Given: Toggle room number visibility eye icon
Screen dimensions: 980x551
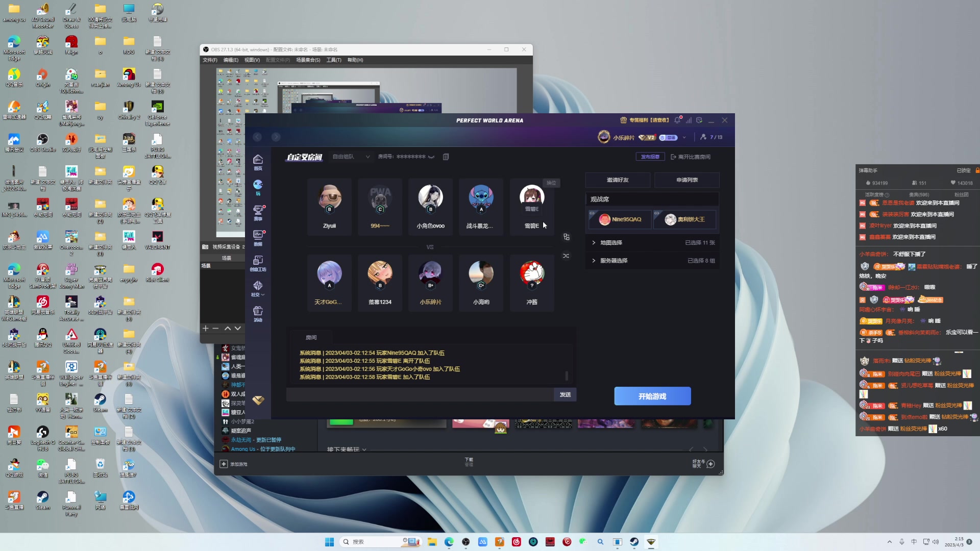Looking at the screenshot, I should point(431,157).
